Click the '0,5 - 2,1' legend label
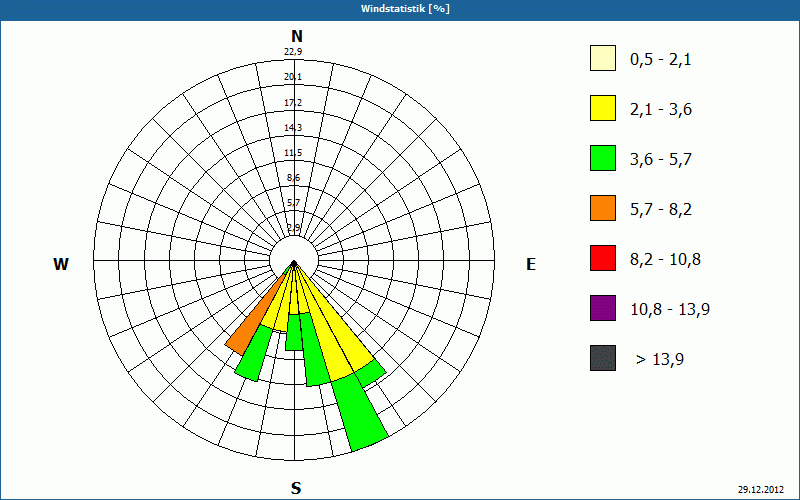Image resolution: width=800 pixels, height=500 pixels. 661,60
